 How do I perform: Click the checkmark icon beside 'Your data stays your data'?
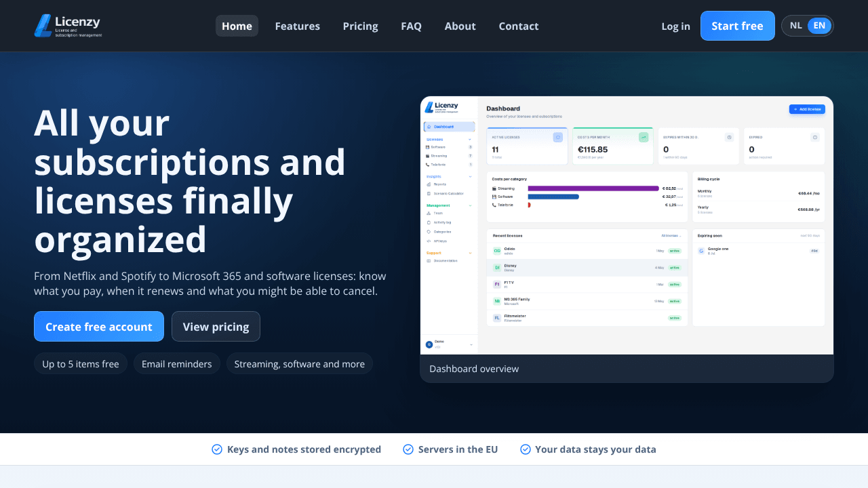[x=525, y=449]
